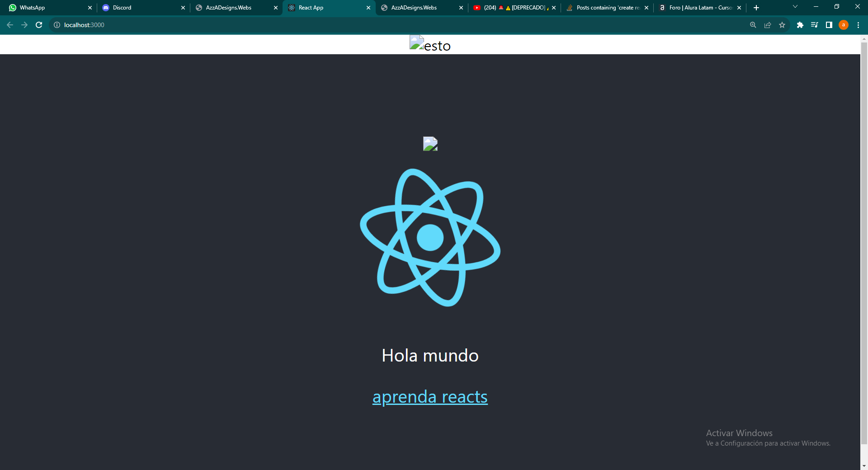
Task: Close the React App tab
Action: [x=368, y=8]
